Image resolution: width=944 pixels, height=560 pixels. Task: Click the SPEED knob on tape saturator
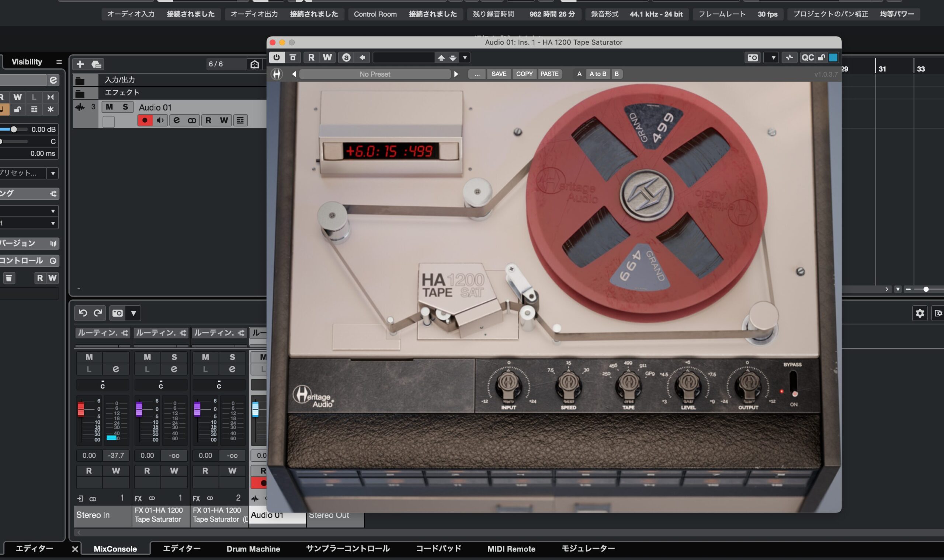[x=568, y=384]
